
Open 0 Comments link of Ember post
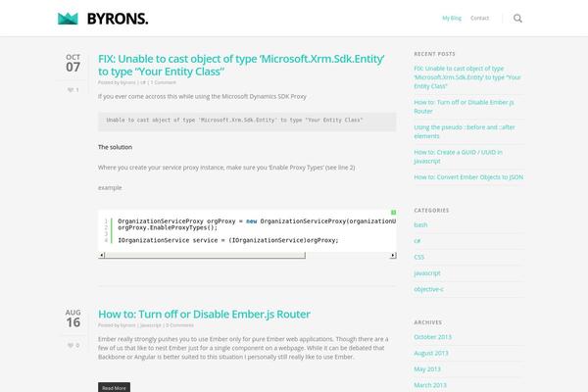point(179,325)
